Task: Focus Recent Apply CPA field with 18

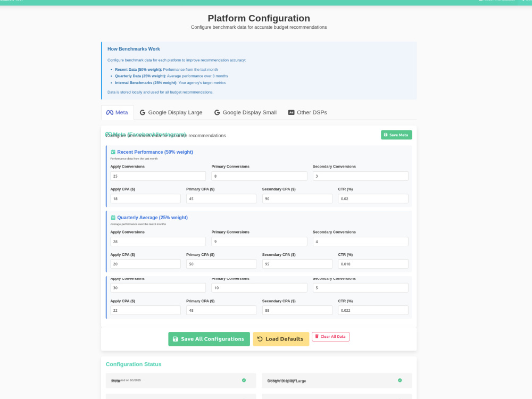Action: [145, 199]
